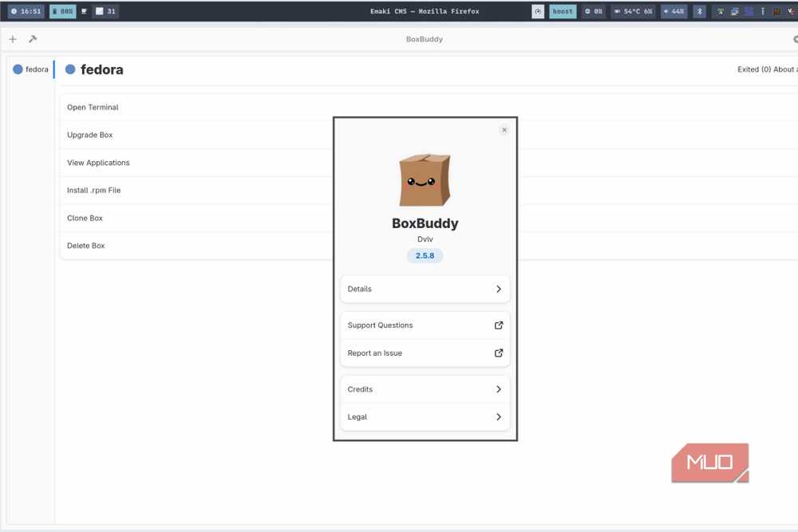The image size is (798, 532).
Task: Click the coffee cup icon in top bar
Action: coord(84,11)
